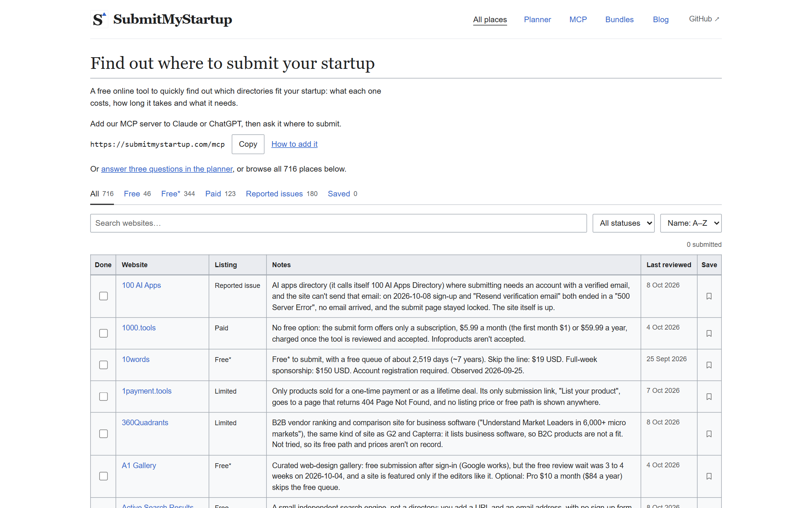Show the Reported issues tab
The image size is (812, 508).
pos(282,194)
